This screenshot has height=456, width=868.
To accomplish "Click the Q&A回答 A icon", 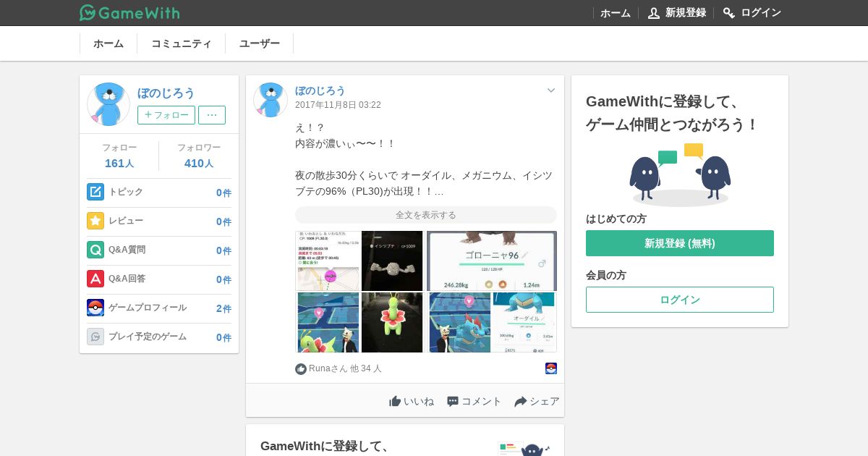I will click(95, 279).
